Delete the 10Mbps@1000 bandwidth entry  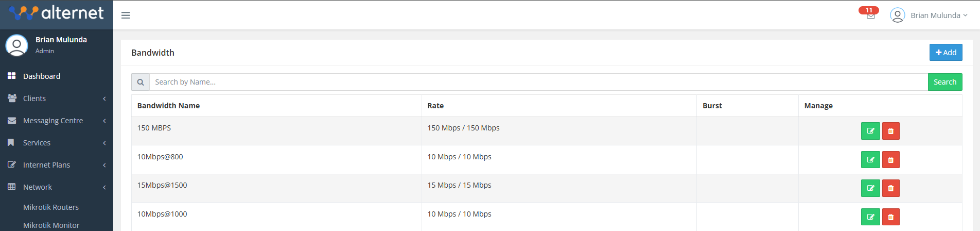click(x=890, y=217)
